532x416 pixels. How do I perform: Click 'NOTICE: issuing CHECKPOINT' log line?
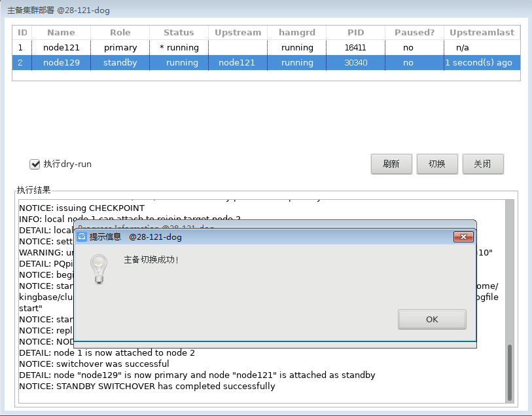click(x=82, y=208)
